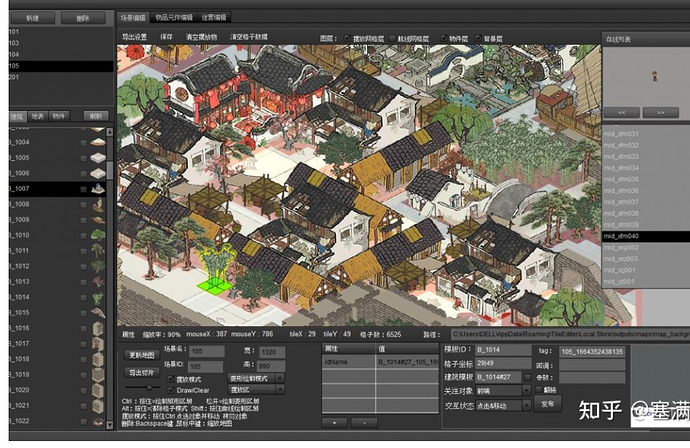This screenshot has height=448, width=690.
Task: Open the 建筑 category tab
Action: click(x=17, y=116)
